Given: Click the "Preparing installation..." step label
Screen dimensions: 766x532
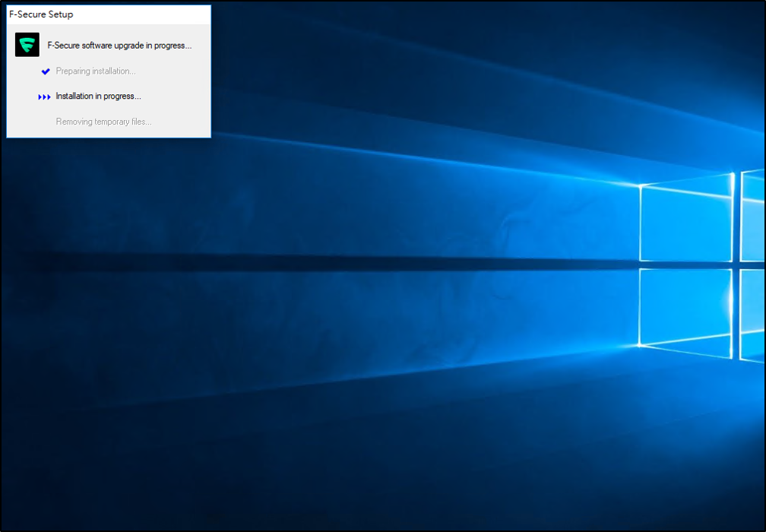Looking at the screenshot, I should click(x=96, y=71).
